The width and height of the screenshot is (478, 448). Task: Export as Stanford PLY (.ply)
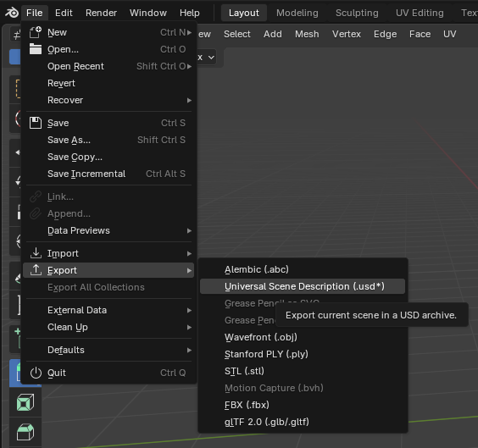click(x=303, y=354)
